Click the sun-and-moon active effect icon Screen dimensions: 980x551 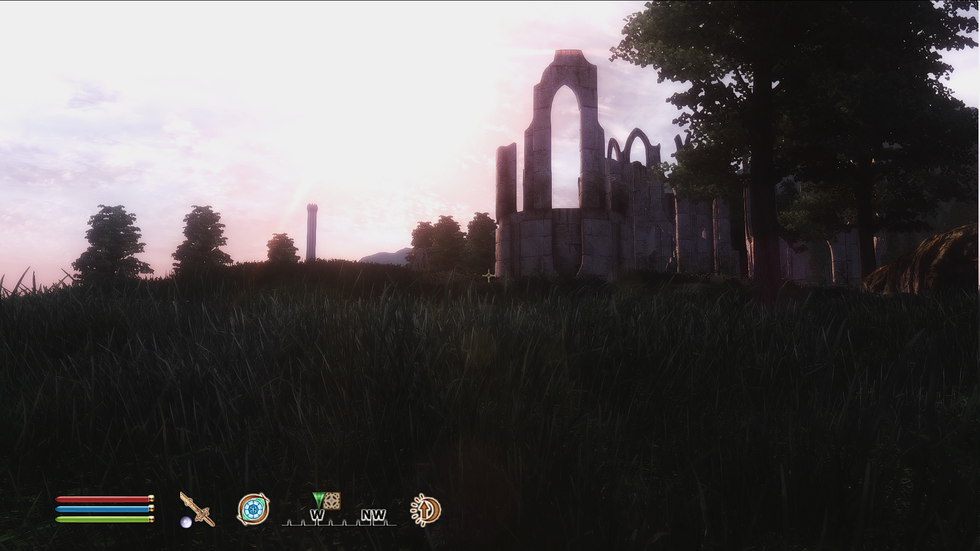click(x=425, y=510)
